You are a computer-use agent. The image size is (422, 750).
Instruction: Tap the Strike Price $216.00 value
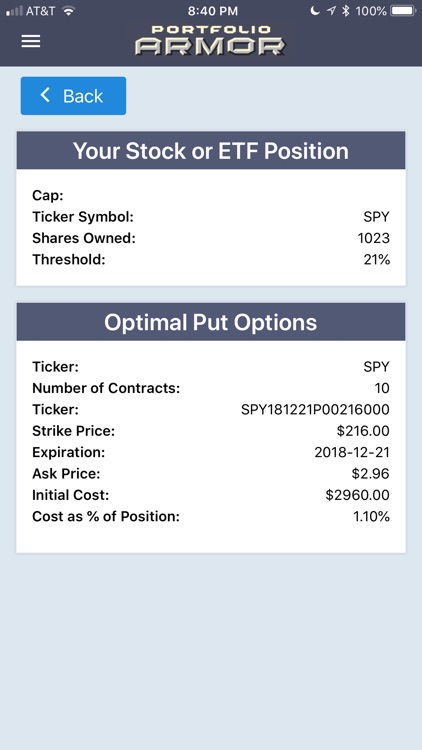(x=363, y=431)
